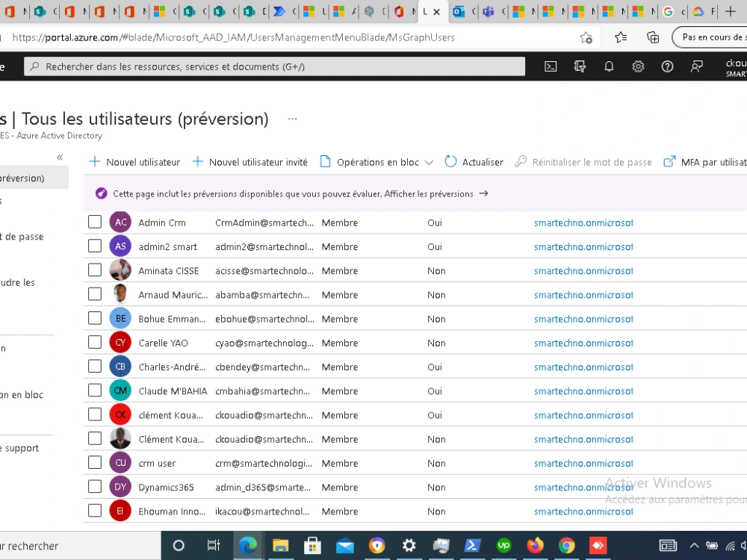Tick the checkbox for Arnaud Mauric...
Viewport: 747px width, 560px height.
point(95,294)
